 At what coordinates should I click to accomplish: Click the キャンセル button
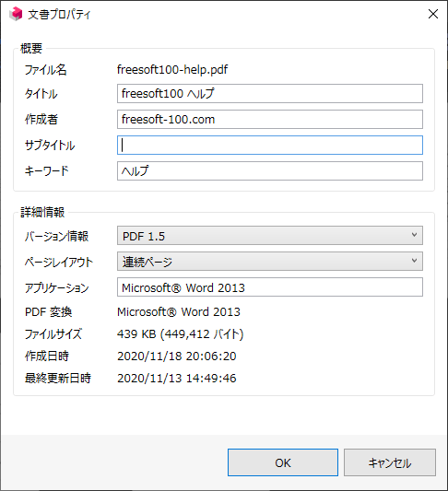click(x=390, y=462)
